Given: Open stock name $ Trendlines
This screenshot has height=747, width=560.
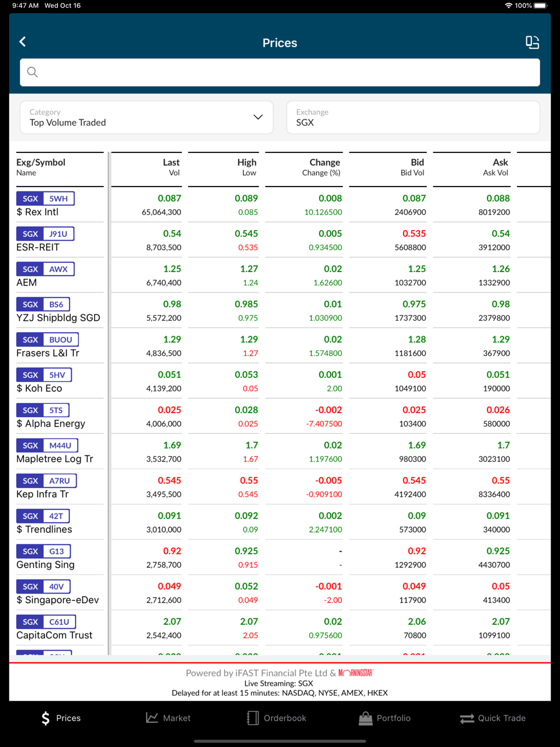Looking at the screenshot, I should click(x=44, y=530).
